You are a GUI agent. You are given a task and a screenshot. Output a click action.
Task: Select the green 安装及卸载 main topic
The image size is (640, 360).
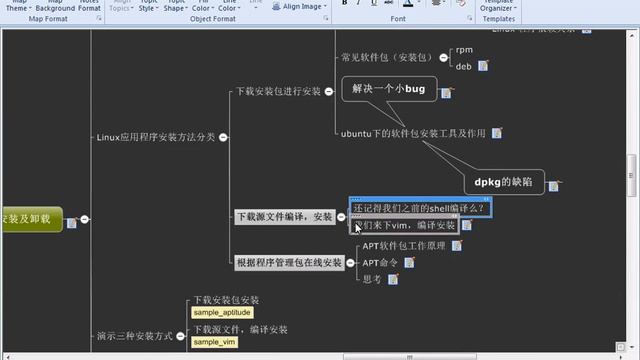[32, 219]
